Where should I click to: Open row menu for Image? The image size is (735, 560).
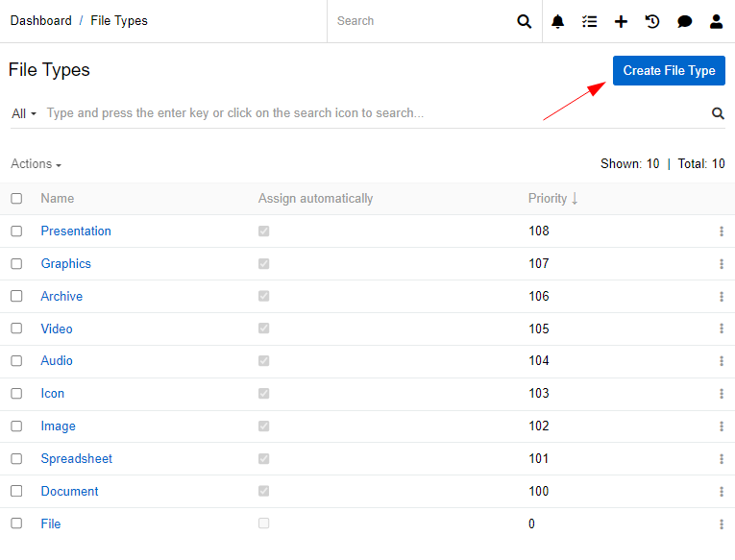pyautogui.click(x=722, y=426)
